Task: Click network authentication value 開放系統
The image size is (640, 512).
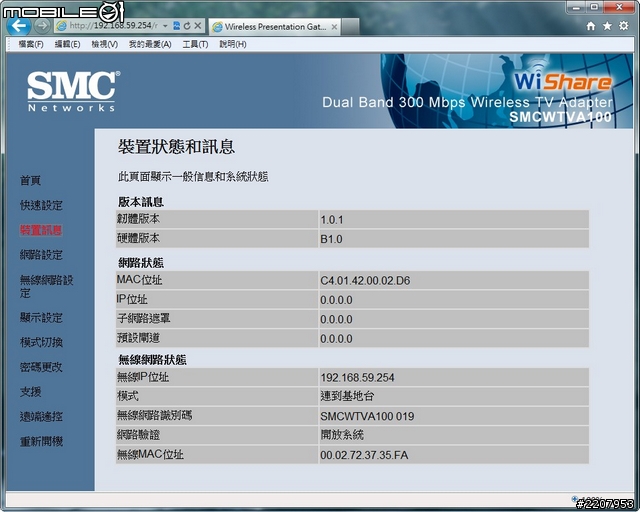Action: (x=342, y=435)
